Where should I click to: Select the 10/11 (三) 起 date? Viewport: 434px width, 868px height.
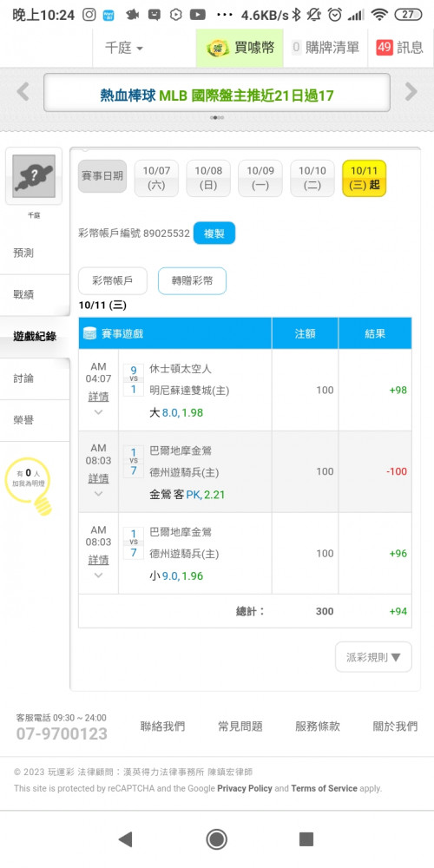[x=364, y=178]
